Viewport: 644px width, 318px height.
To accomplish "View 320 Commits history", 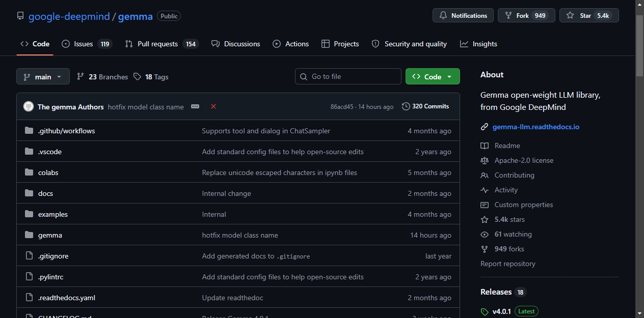I will coord(425,106).
